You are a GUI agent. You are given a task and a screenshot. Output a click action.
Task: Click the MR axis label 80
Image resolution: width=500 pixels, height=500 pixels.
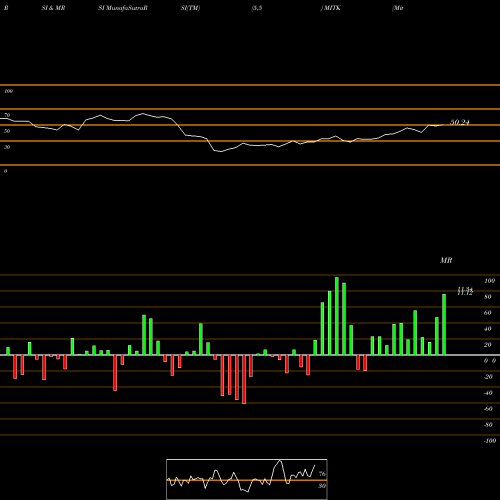[488, 297]
